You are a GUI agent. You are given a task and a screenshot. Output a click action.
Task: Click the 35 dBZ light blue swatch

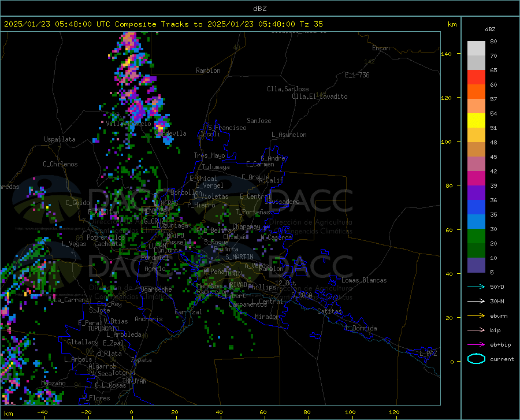[x=476, y=222]
